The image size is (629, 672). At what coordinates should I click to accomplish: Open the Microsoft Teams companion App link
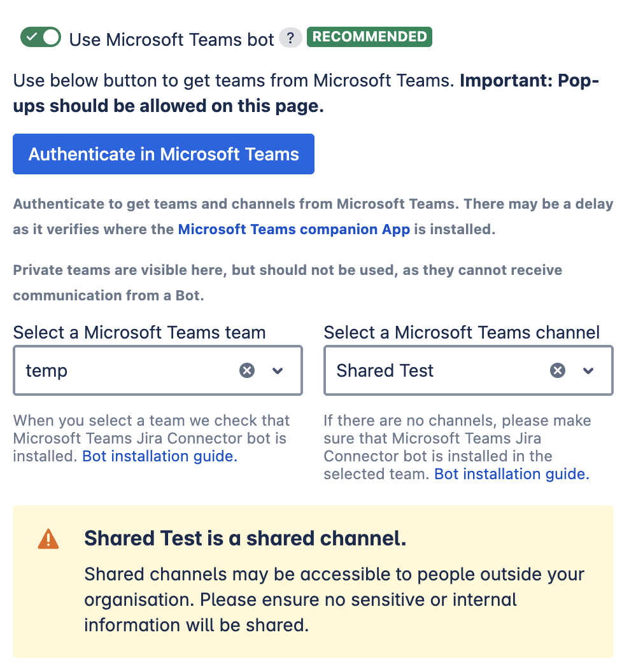[293, 230]
